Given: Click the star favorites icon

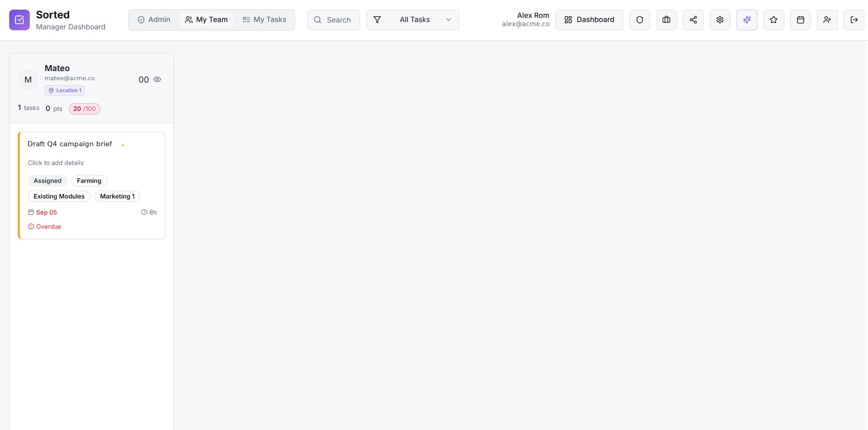Looking at the screenshot, I should 774,20.
